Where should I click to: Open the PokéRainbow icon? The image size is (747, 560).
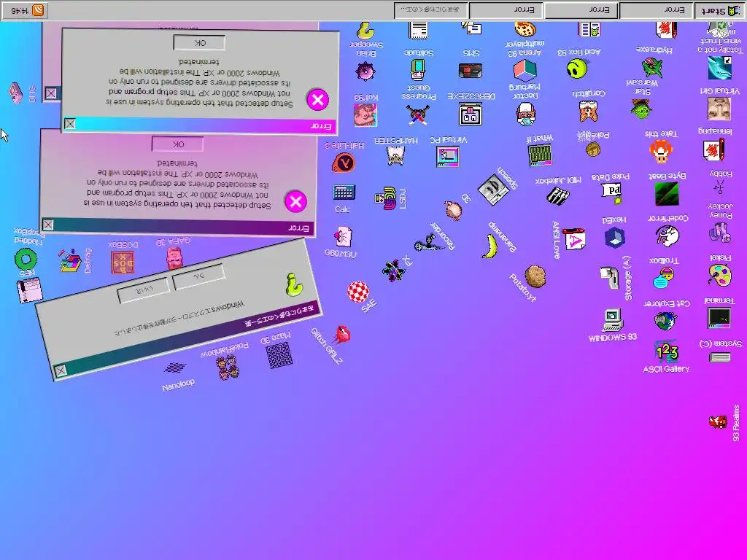coord(228,367)
